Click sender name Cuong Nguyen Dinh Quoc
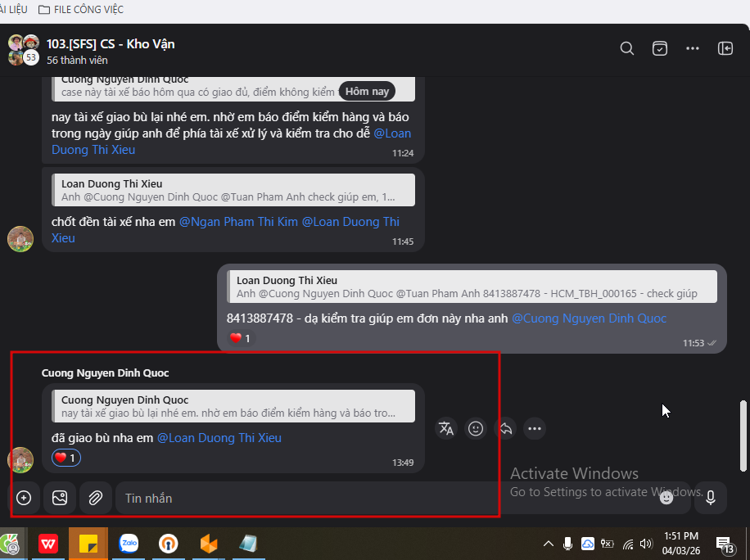 click(106, 373)
